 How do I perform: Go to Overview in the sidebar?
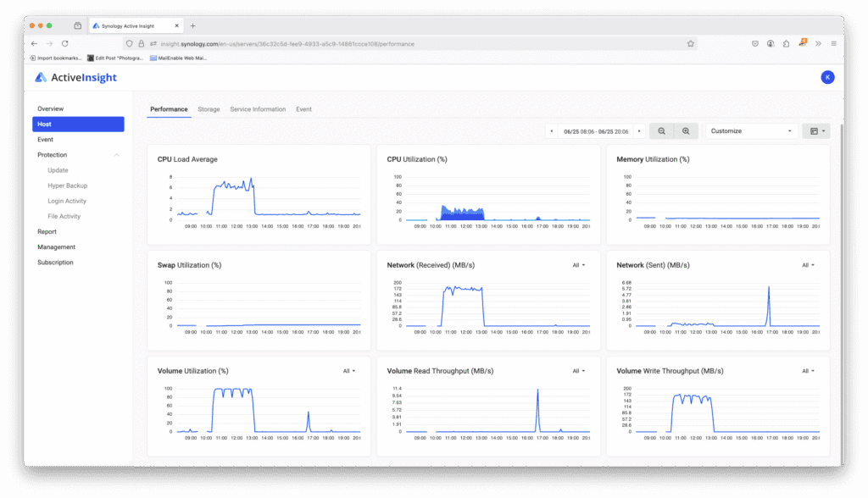point(50,108)
